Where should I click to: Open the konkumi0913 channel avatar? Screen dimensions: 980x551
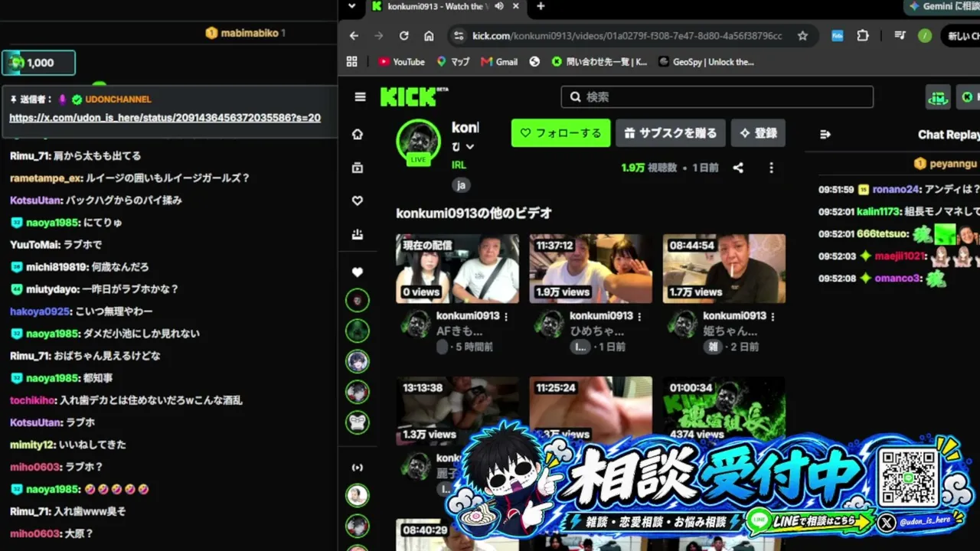[418, 142]
